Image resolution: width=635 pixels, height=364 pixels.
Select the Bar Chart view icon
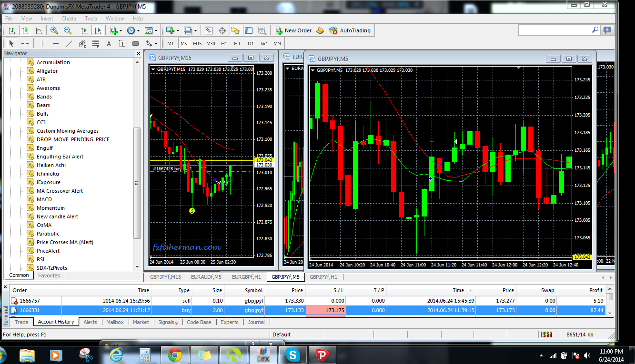(12, 30)
